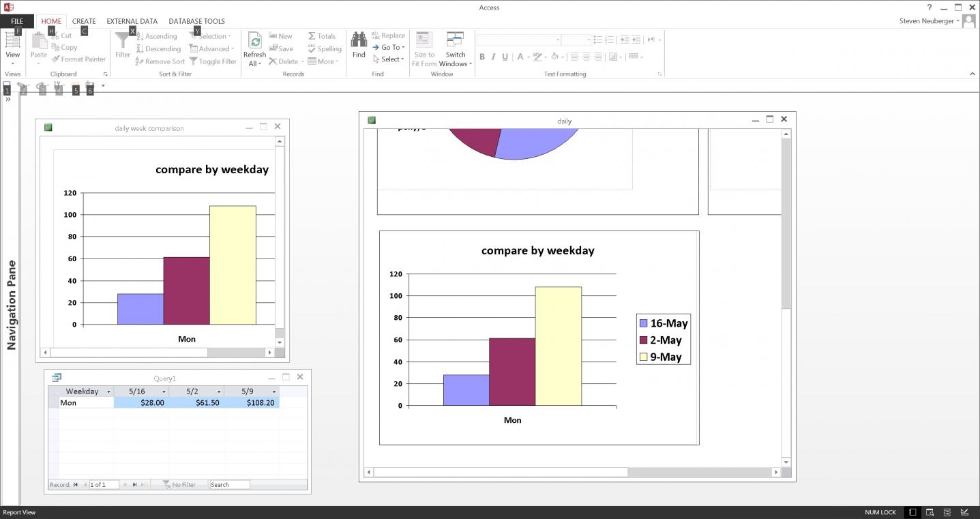
Task: Open the Weekday column dropdown in Query1
Action: pos(109,391)
